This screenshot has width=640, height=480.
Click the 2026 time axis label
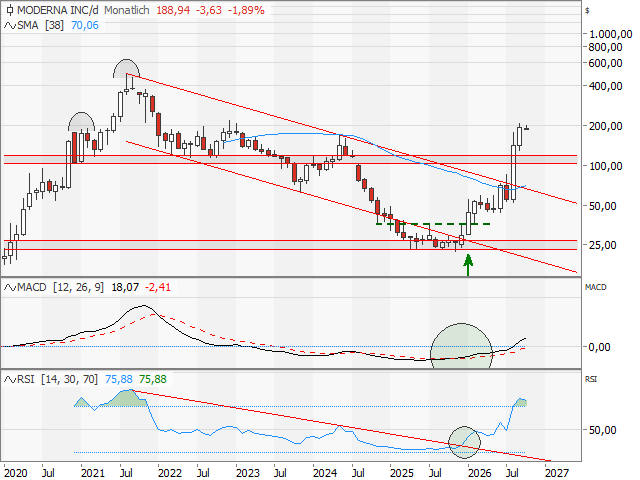480,473
